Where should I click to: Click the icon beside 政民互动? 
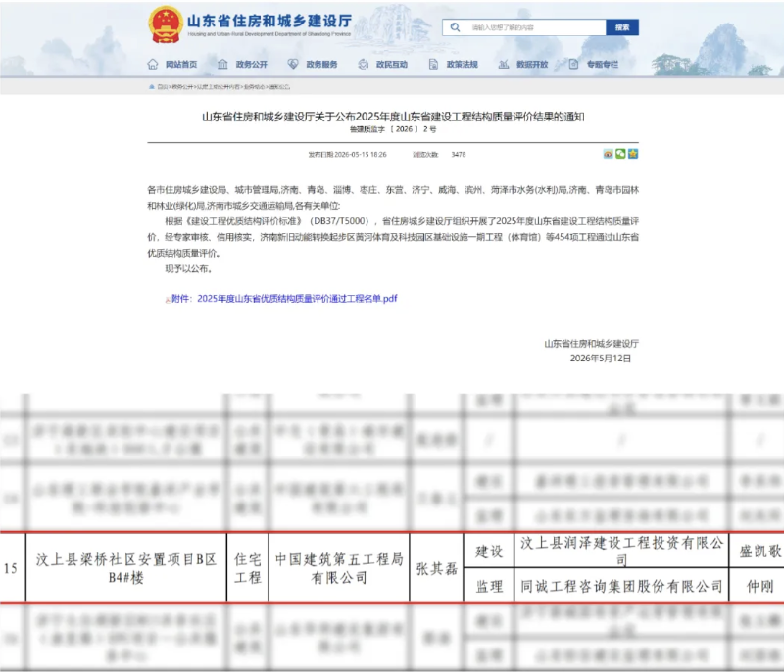point(364,64)
